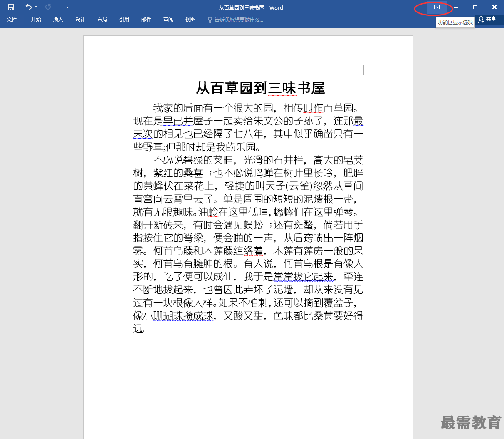Select the 引用 ribbon tab
Image resolution: width=504 pixels, height=439 pixels.
[124, 20]
